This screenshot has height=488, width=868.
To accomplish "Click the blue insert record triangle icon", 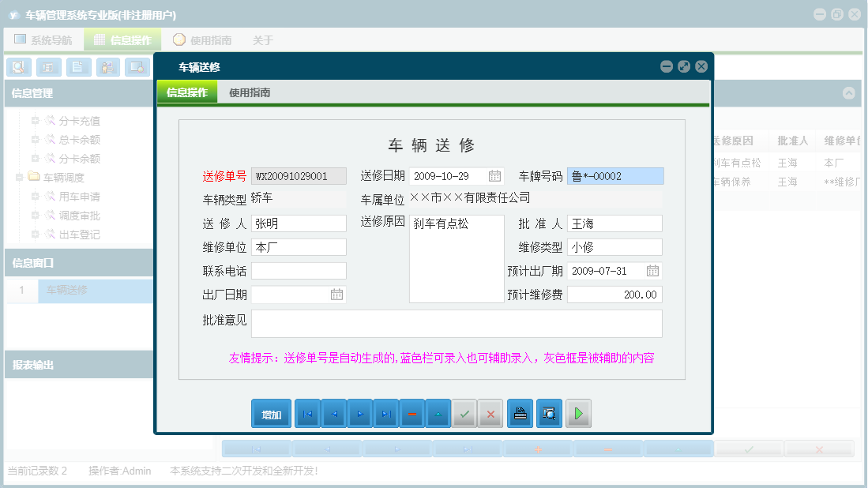I will [x=438, y=413].
